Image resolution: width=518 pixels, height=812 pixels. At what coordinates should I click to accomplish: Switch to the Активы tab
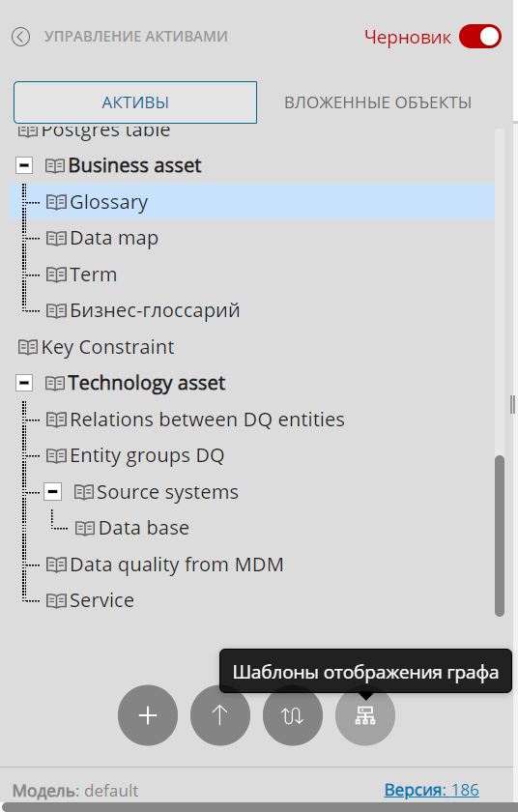[x=135, y=102]
